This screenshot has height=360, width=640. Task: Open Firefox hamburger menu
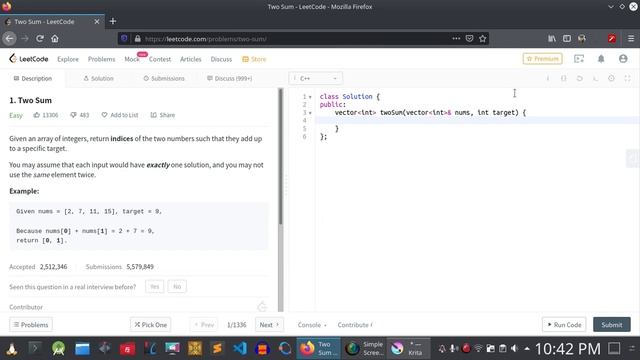click(x=631, y=39)
